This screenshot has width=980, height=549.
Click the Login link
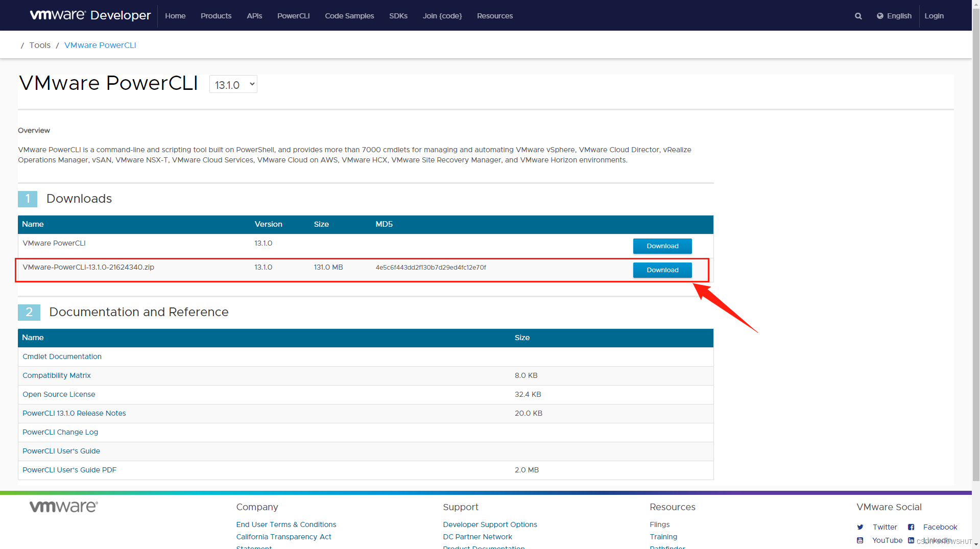(x=934, y=16)
